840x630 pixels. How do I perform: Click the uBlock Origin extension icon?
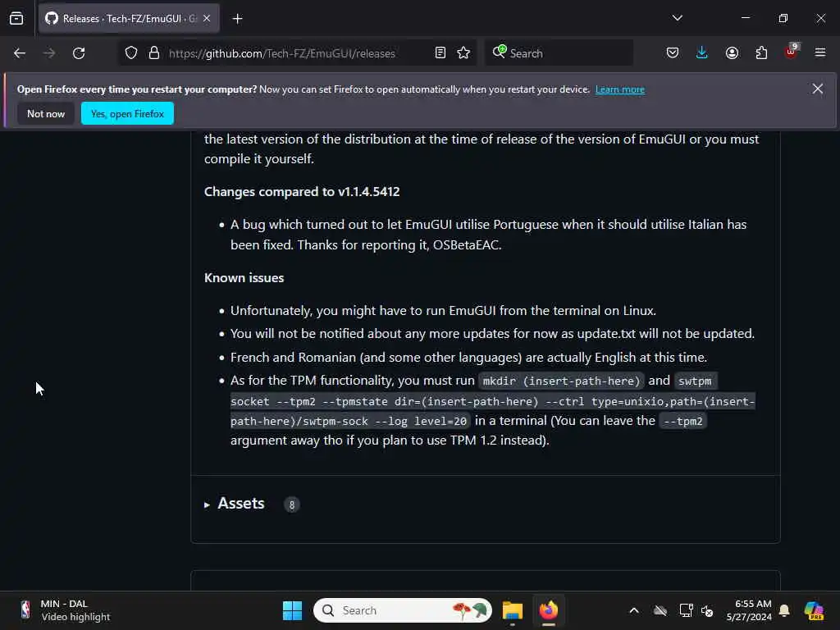pyautogui.click(x=792, y=52)
